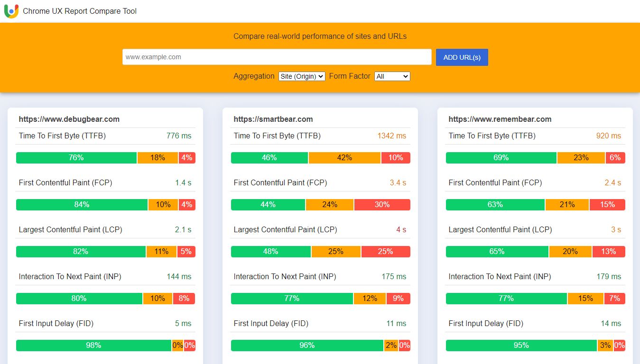Screen dimensions: 640x364
Task: Click remembear Largest Contentful Paint label
Action: click(x=501, y=229)
